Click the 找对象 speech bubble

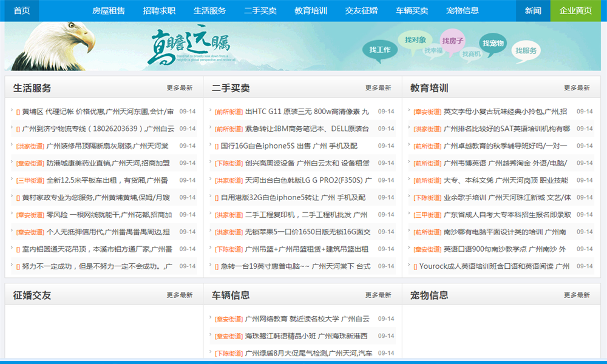click(415, 40)
